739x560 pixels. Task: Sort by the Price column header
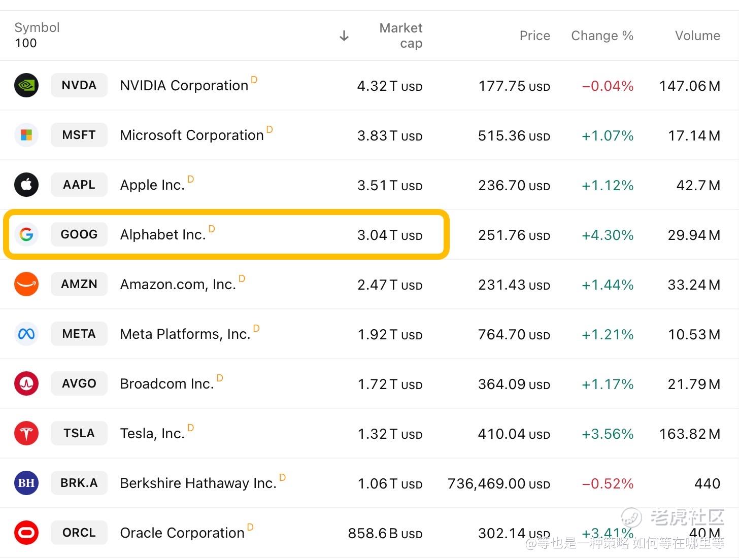pyautogui.click(x=535, y=36)
